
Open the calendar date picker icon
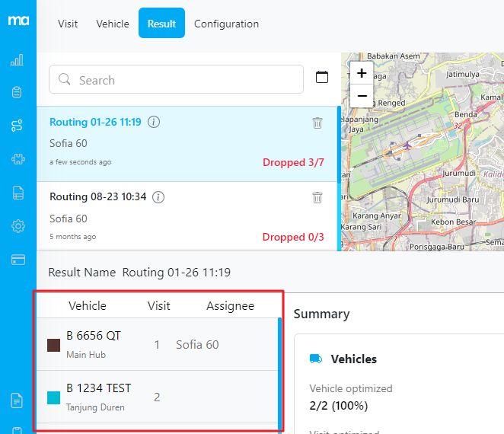322,77
